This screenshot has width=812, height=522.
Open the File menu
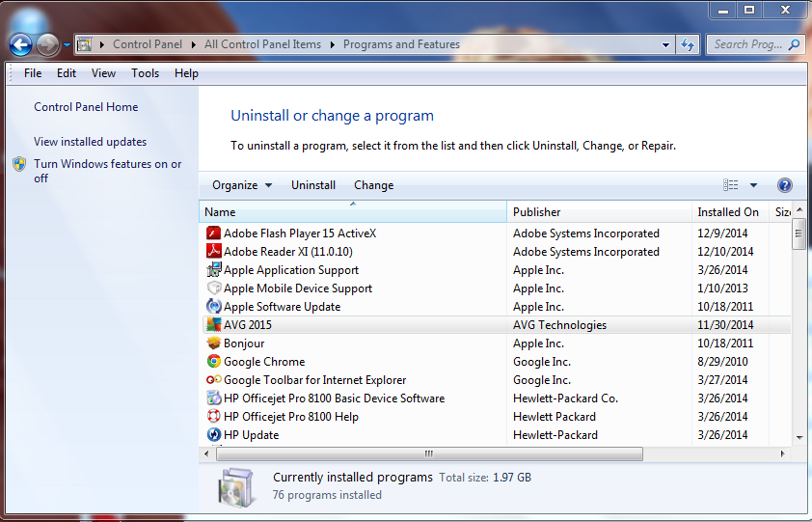click(x=33, y=73)
